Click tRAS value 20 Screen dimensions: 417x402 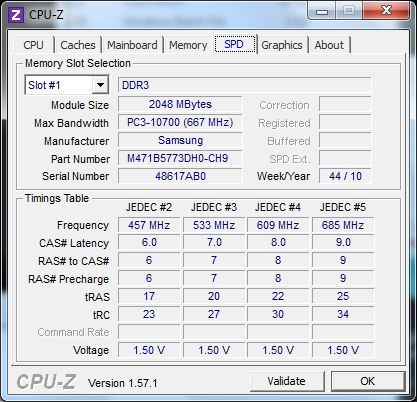pyautogui.click(x=214, y=296)
